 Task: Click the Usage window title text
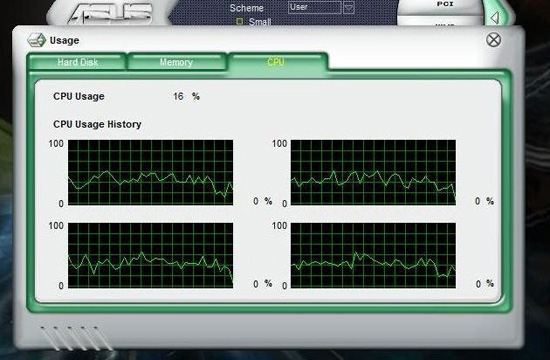pos(64,41)
